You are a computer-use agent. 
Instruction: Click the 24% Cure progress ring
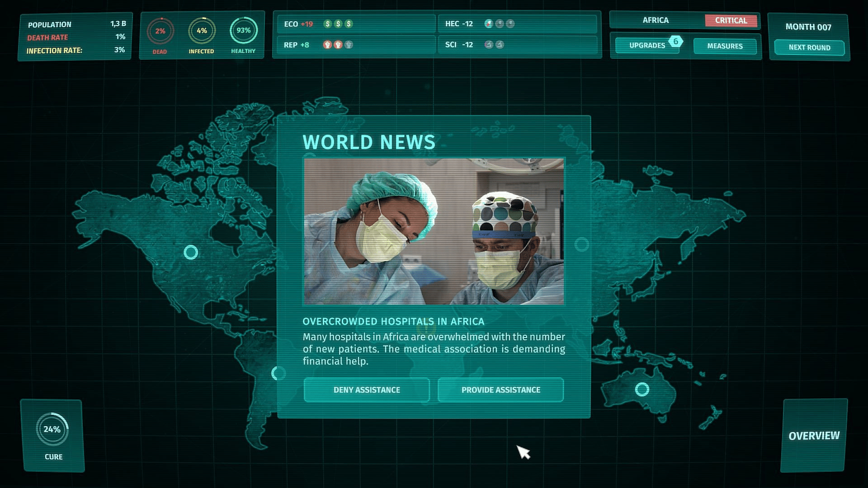click(x=52, y=429)
